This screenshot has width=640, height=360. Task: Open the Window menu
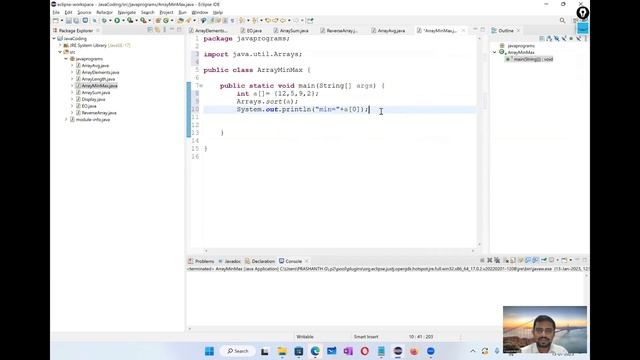click(x=200, y=12)
